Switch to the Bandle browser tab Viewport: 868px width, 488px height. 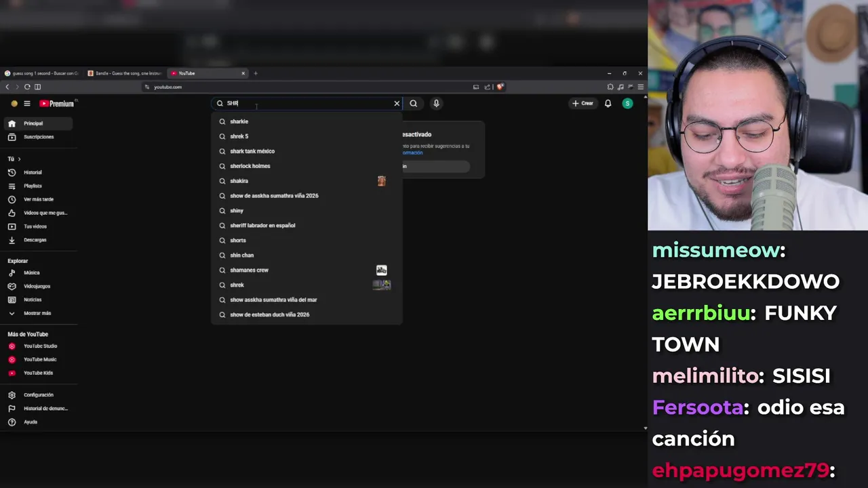click(x=125, y=73)
